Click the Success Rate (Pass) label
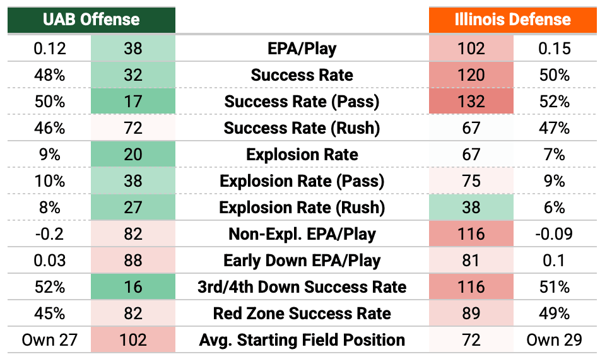This screenshot has height=364, width=612. click(x=302, y=102)
